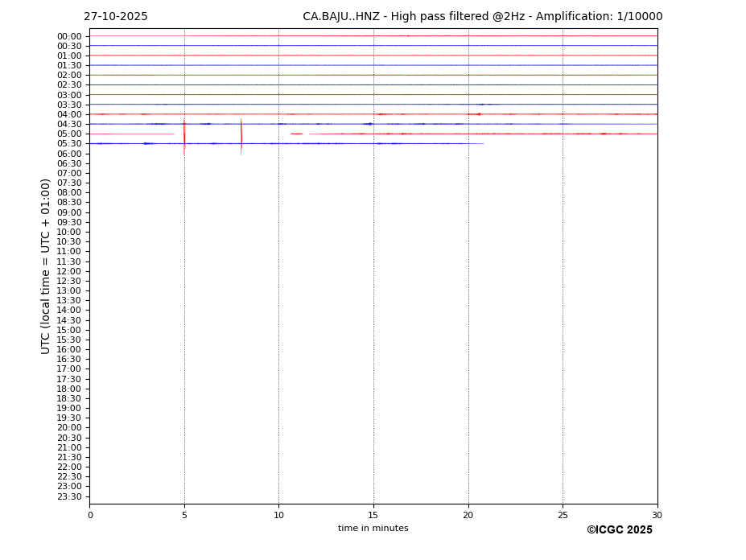Select the 05:30 time row label
The image size is (746, 560).
pyautogui.click(x=69, y=144)
